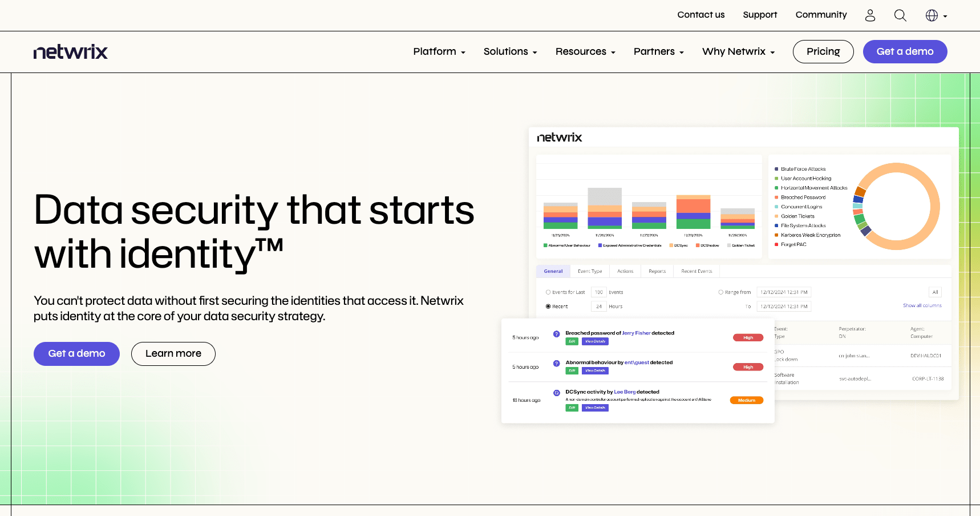Click svc-autodepl... perpetrator cell
This screenshot has height=516, width=980.
[x=855, y=379]
